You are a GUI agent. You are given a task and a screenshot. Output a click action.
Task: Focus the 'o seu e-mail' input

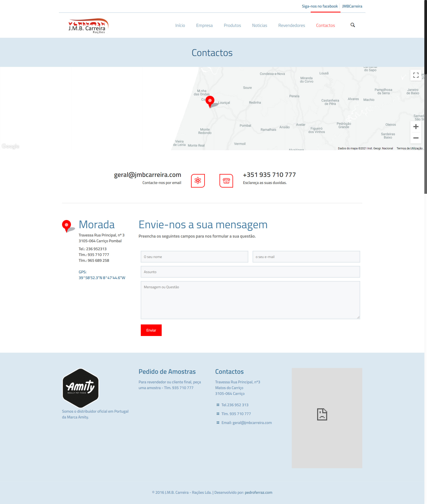click(x=306, y=257)
